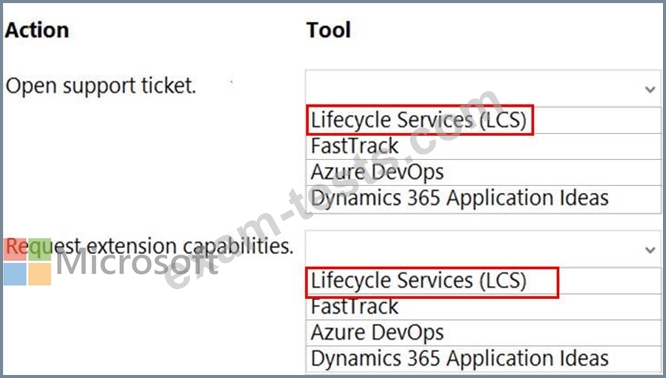Screen dimensions: 666x378
Task: Click the exam-tests.com watermark text
Action: click(x=333, y=189)
